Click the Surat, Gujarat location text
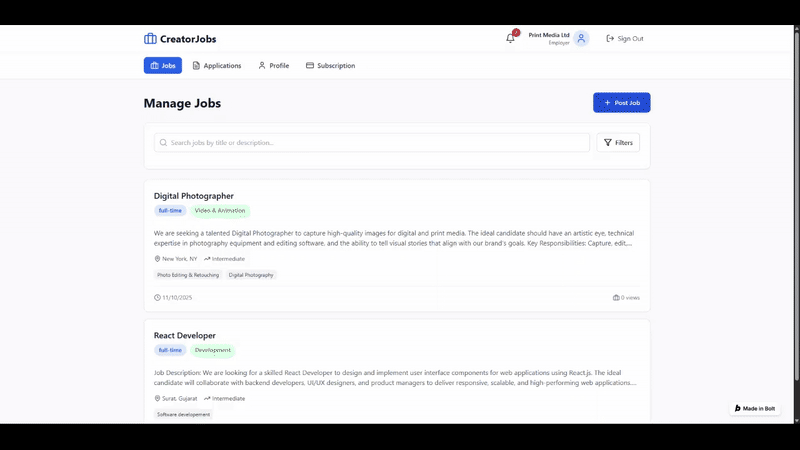Image resolution: width=800 pixels, height=450 pixels. pyautogui.click(x=180, y=398)
